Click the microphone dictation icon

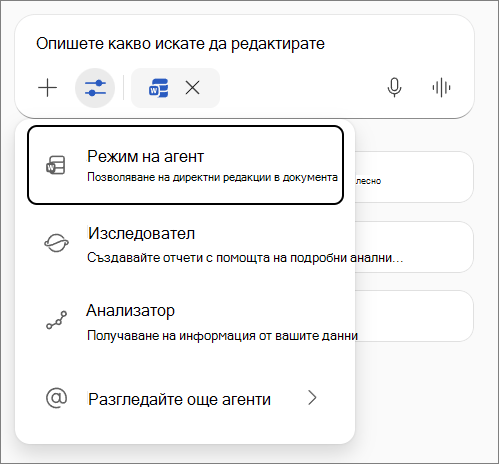click(394, 88)
